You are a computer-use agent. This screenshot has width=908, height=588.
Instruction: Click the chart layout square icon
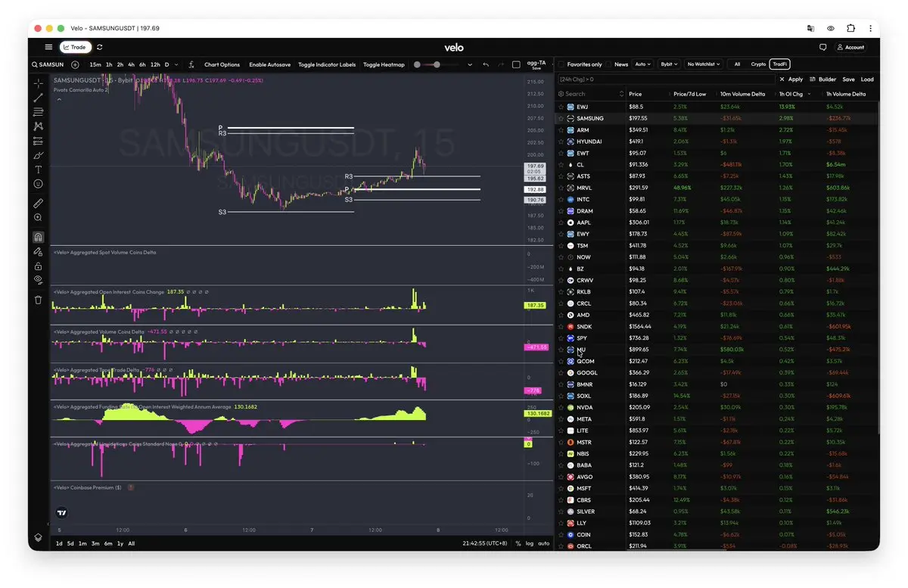click(x=516, y=64)
